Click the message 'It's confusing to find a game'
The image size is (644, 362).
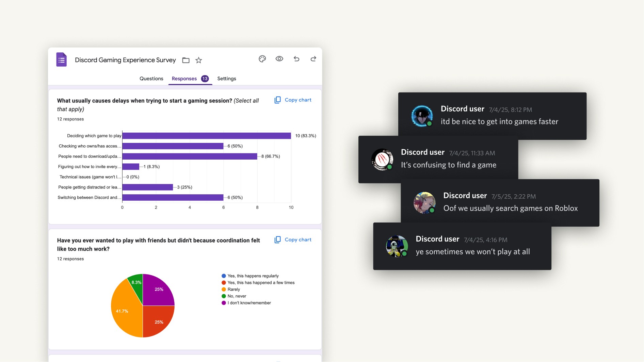coord(449,165)
